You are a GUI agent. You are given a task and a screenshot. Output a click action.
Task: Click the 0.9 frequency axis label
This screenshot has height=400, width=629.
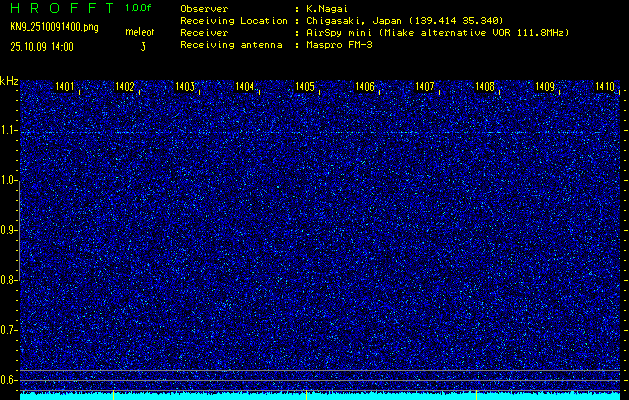pos(9,230)
